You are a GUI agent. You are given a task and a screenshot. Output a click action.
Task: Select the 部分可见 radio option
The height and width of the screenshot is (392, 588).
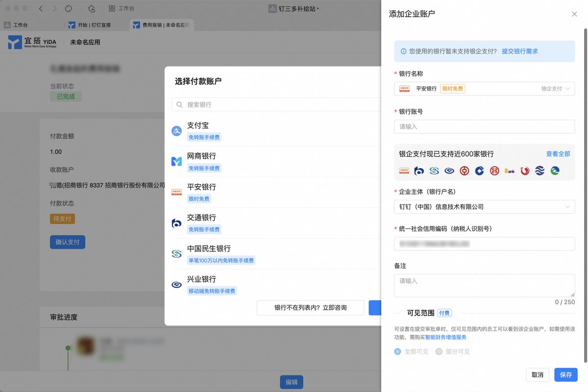point(439,351)
